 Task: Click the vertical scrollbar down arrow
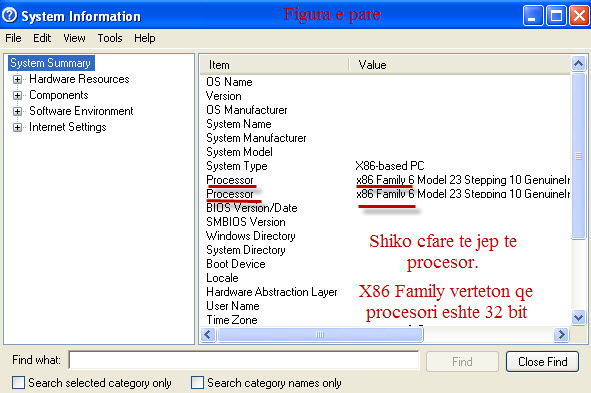coord(578,317)
